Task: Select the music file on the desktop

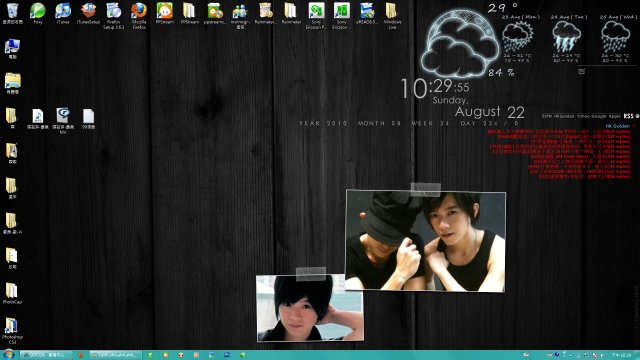Action: pyautogui.click(x=38, y=119)
